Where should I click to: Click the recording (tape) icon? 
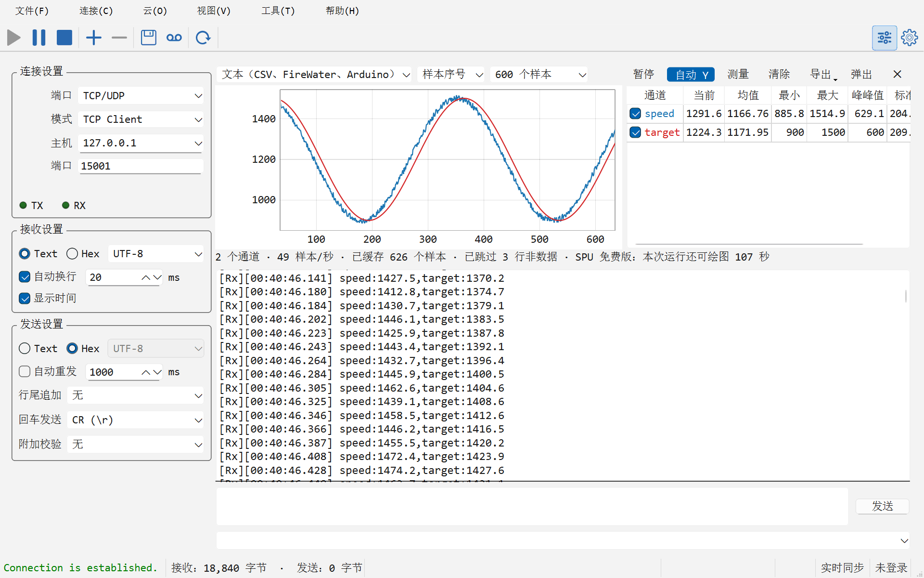point(174,38)
